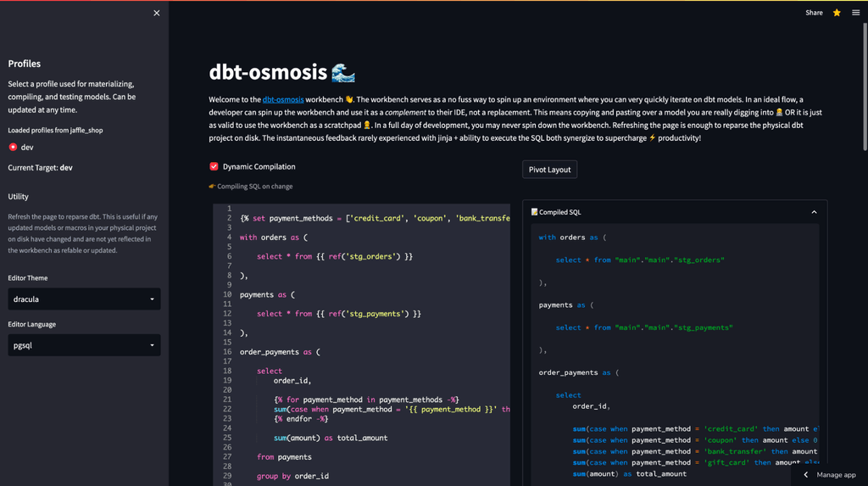This screenshot has width=868, height=486.
Task: Open the Editor Theme dropdown
Action: tap(84, 299)
